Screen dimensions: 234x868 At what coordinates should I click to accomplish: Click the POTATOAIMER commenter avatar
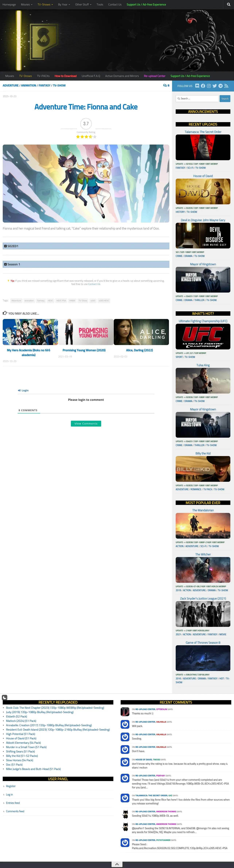tap(125, 843)
